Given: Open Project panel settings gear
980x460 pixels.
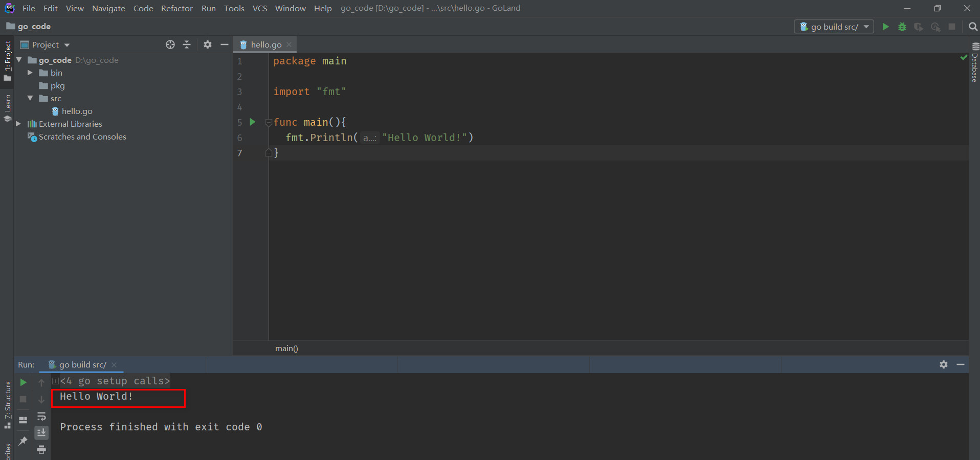Looking at the screenshot, I should (207, 44).
